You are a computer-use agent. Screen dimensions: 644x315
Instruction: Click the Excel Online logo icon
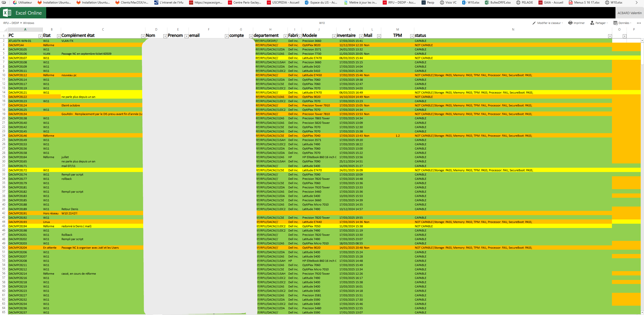[7, 13]
